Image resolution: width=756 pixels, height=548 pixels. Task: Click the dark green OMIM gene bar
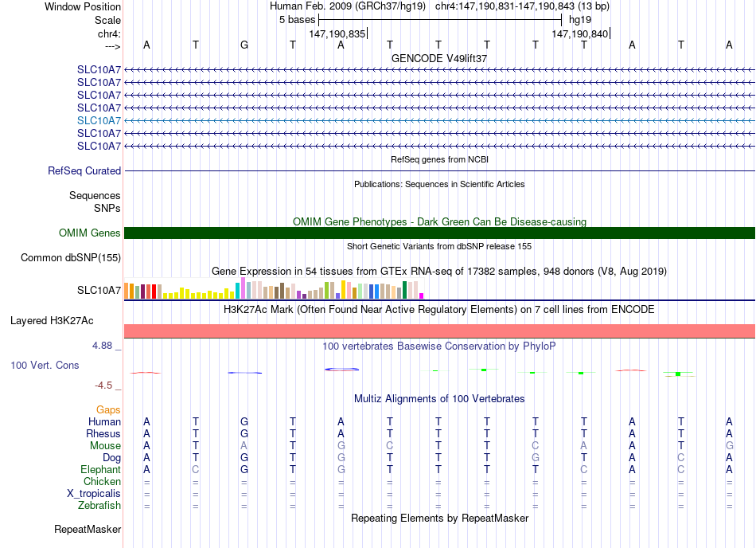(x=439, y=233)
